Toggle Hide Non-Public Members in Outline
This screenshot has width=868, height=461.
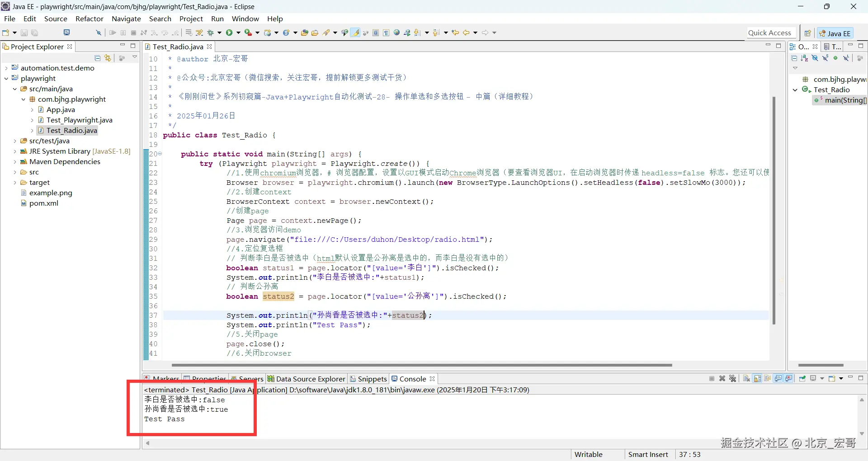point(835,58)
